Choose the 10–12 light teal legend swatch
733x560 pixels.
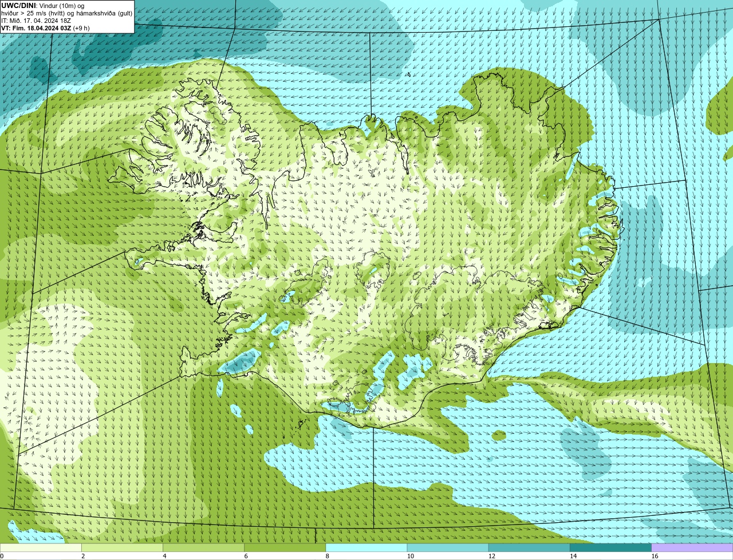pyautogui.click(x=448, y=547)
